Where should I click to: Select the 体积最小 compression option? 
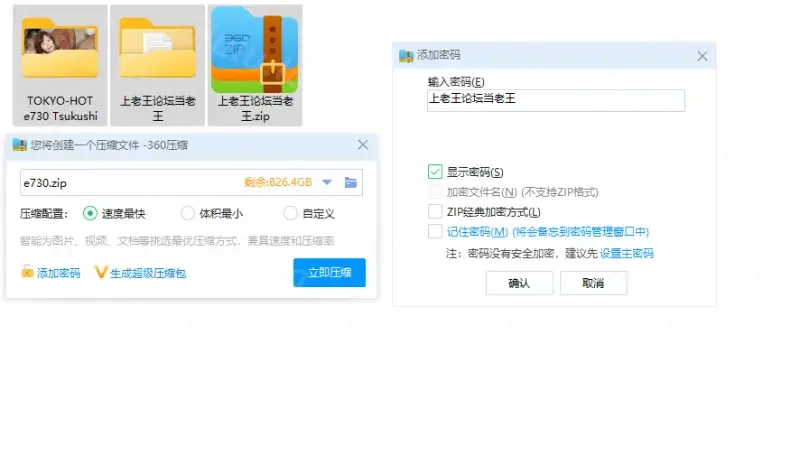188,213
